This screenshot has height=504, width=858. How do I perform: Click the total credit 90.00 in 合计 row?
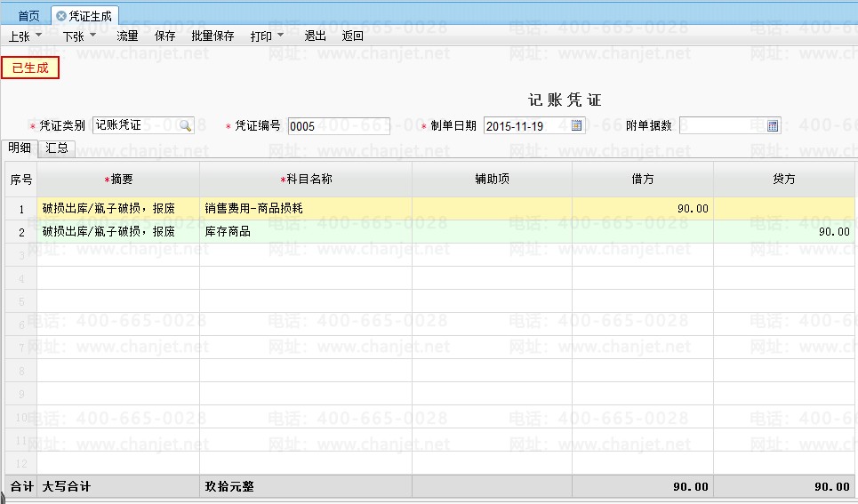[831, 486]
